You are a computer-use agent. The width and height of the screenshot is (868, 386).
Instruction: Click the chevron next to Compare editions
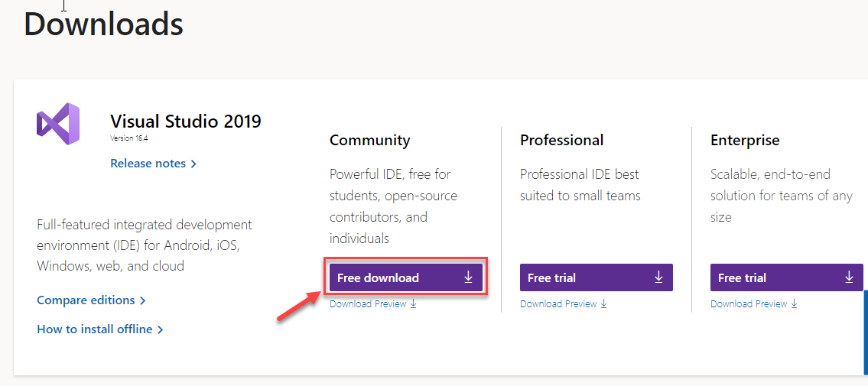pos(143,301)
